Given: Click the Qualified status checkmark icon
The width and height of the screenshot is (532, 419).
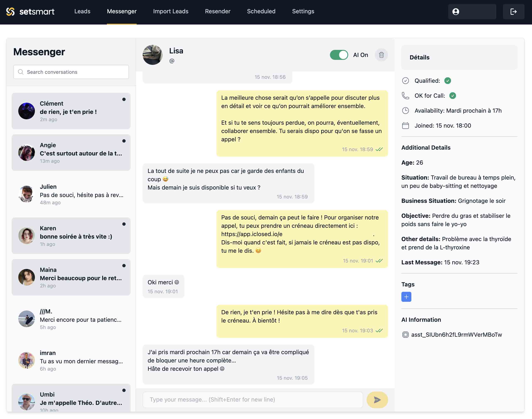Looking at the screenshot, I should click(x=447, y=80).
